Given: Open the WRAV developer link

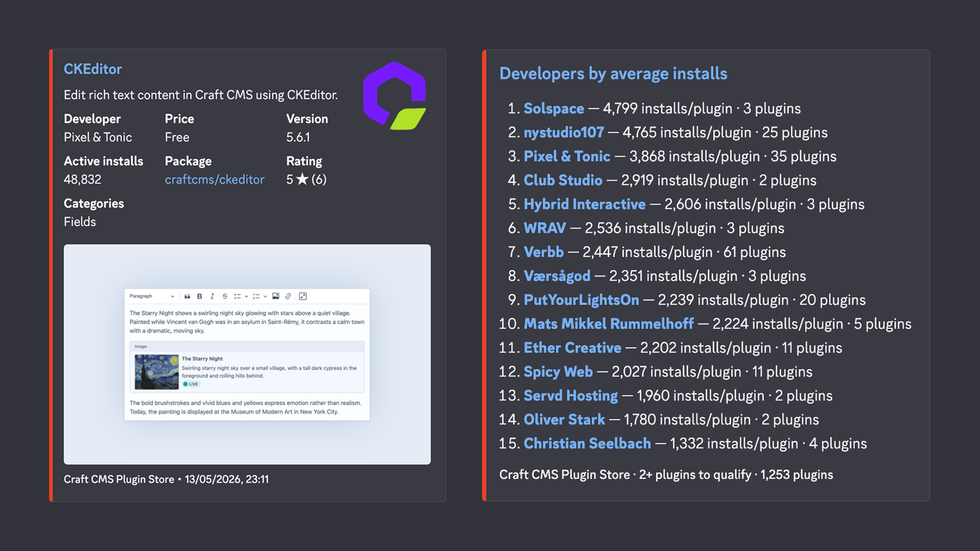Looking at the screenshot, I should pyautogui.click(x=545, y=228).
